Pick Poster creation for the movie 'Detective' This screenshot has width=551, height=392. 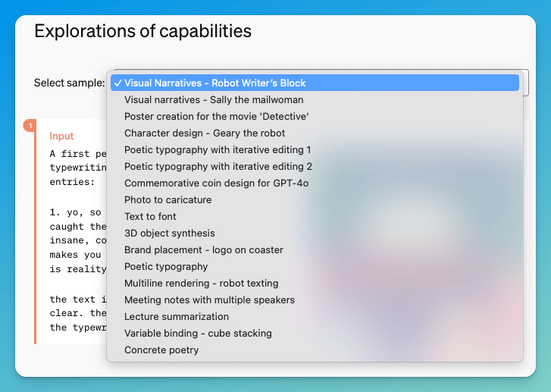coord(315,116)
